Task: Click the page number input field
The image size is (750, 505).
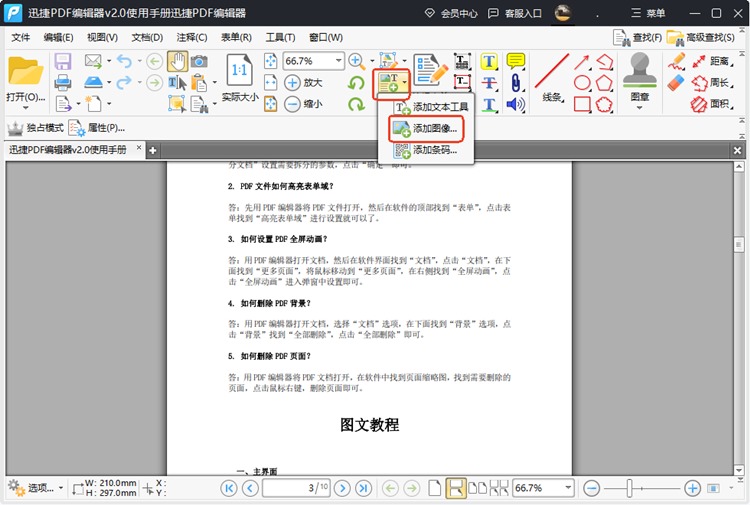Action: (x=296, y=488)
